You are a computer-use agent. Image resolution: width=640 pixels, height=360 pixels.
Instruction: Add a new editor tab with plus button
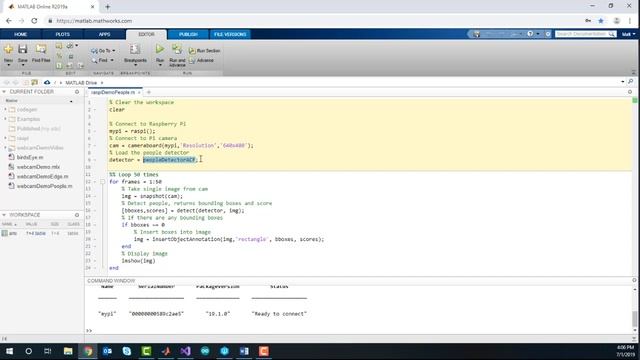pos(149,92)
